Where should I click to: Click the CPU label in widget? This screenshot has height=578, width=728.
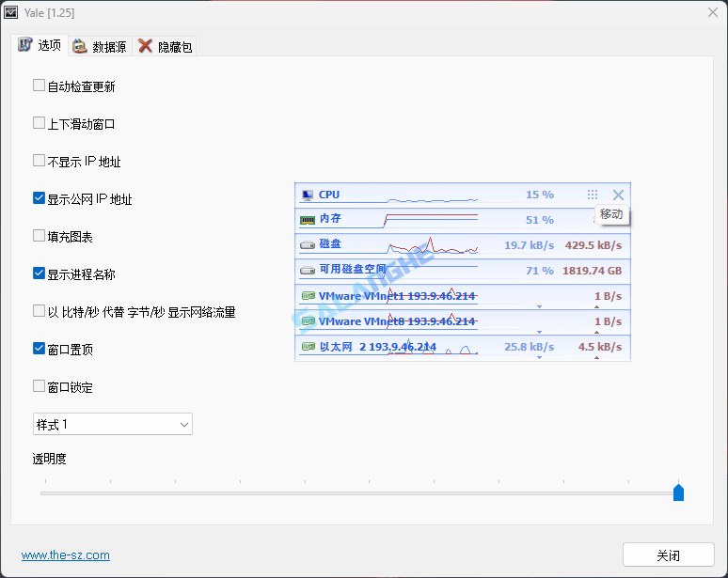[329, 195]
